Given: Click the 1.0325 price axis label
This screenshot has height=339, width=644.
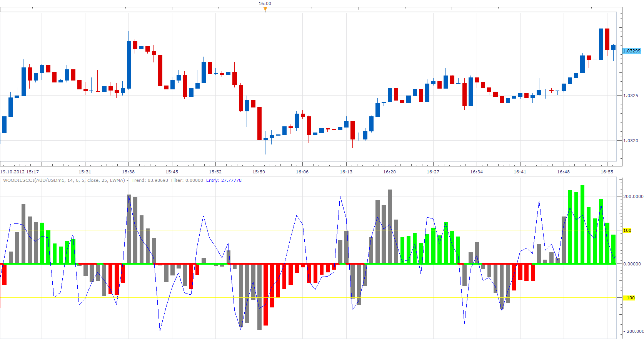Looking at the screenshot, I should pos(631,96).
